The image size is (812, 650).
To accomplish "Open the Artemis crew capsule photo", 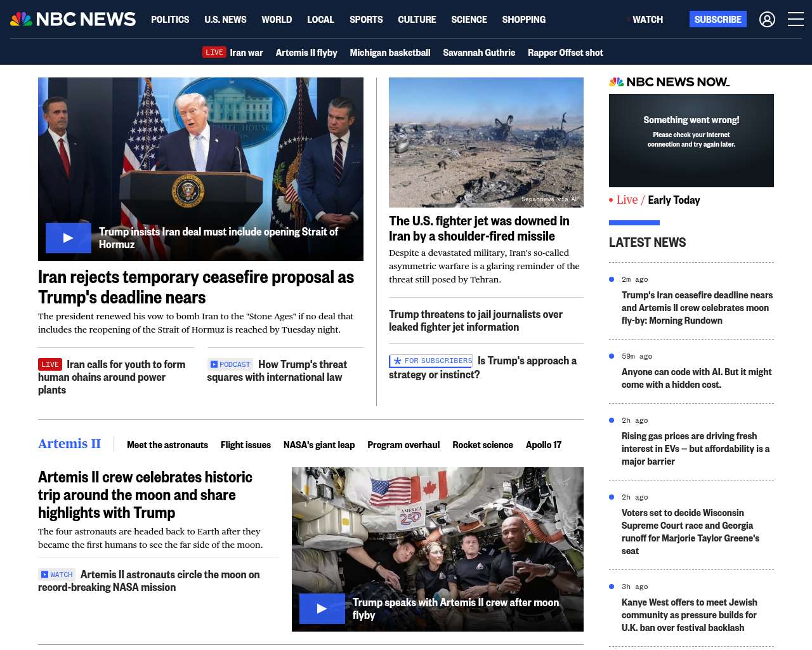I will (438, 549).
